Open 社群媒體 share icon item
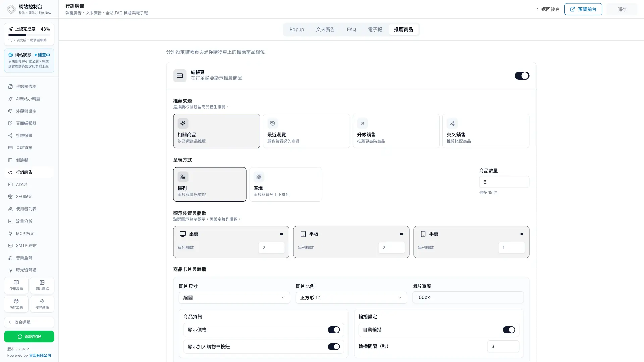 29,135
